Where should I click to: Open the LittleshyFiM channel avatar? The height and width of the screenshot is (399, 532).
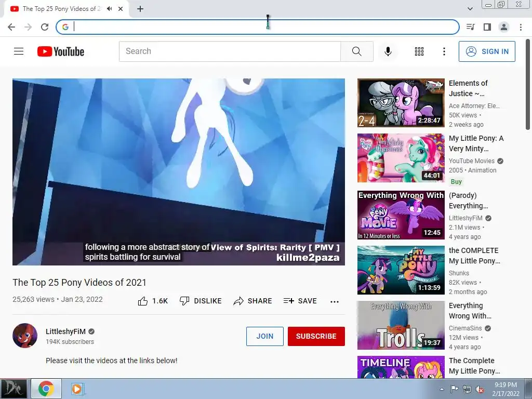(25, 336)
